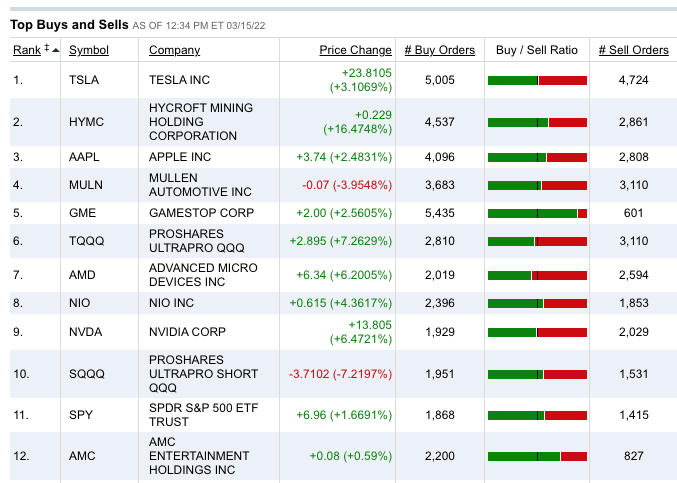677x483 pixels.
Task: Click AMD's buy/sell ratio bar
Action: coord(537,275)
